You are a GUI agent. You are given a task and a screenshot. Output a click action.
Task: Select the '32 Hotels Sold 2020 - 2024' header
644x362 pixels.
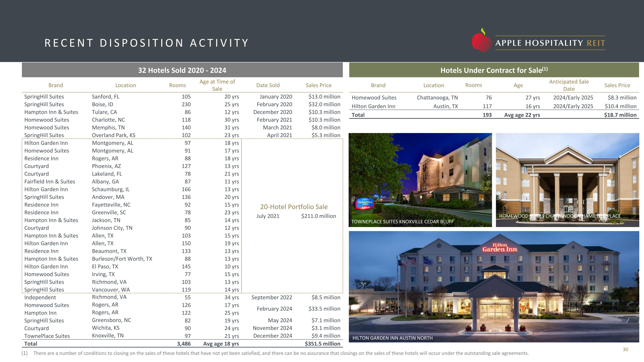point(182,70)
